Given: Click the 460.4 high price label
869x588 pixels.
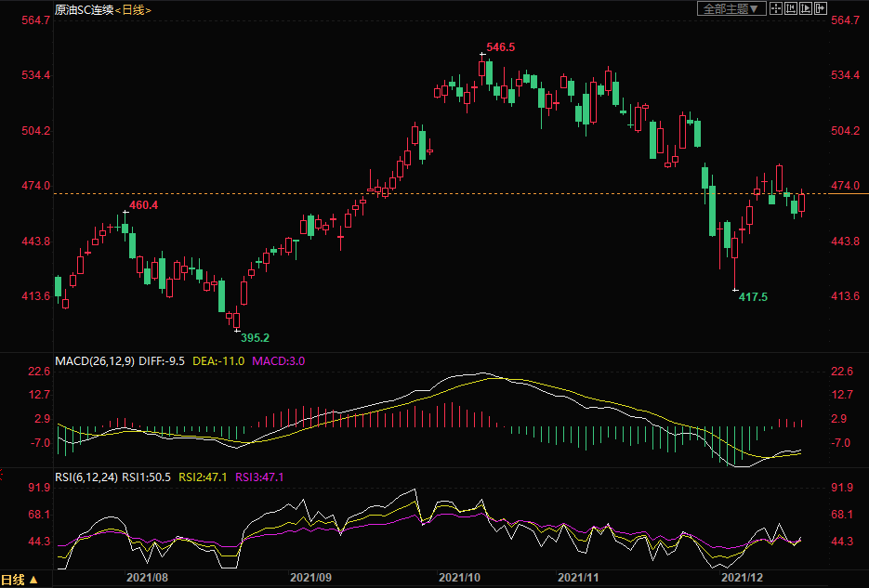Looking at the screenshot, I should point(143,205).
